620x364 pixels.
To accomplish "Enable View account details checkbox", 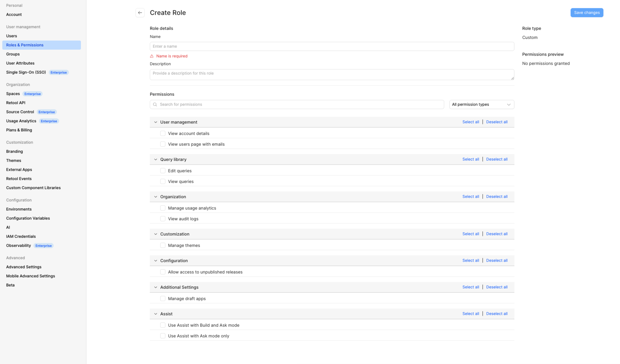I will (x=163, y=133).
